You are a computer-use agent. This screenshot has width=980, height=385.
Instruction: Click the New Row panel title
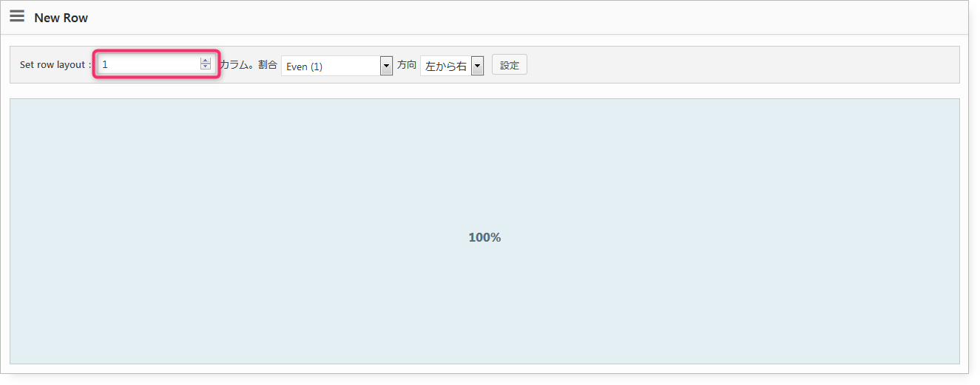point(61,18)
